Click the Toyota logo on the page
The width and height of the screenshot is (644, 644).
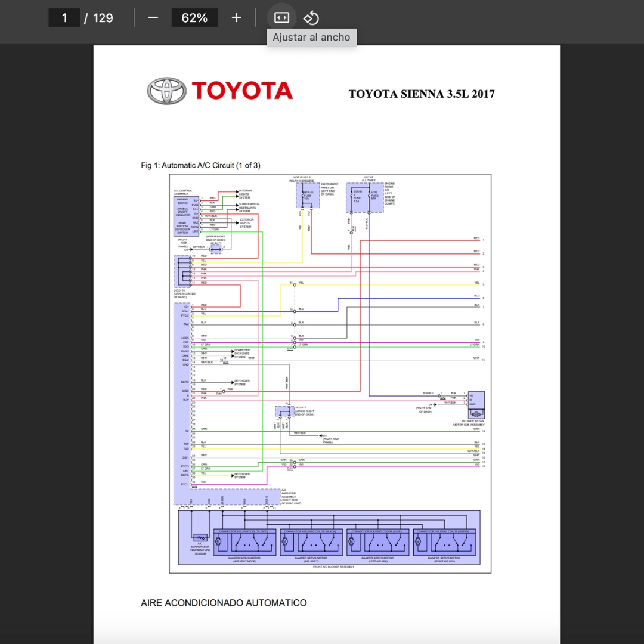coord(220,91)
